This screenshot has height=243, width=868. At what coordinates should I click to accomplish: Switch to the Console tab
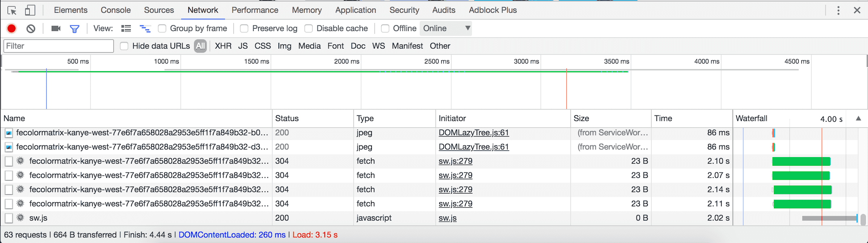click(115, 10)
